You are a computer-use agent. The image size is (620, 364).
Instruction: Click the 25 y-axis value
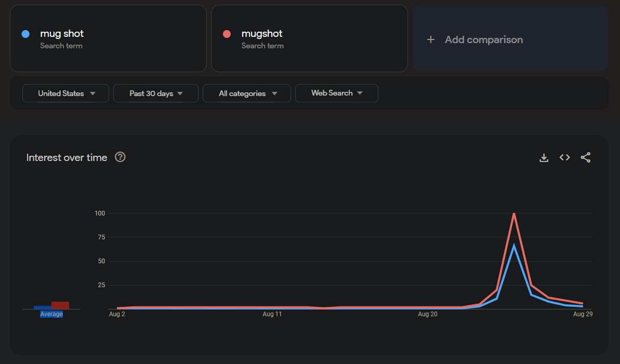coord(102,285)
